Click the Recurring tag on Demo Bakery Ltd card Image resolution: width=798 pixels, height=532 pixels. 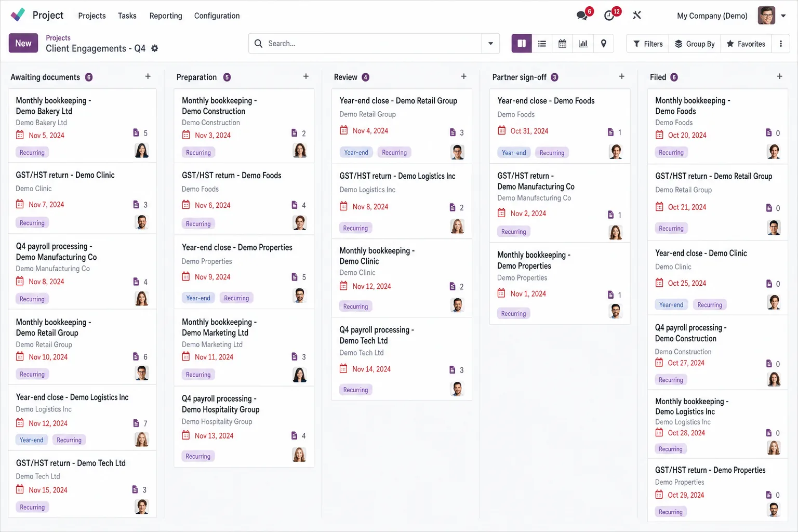pos(32,152)
